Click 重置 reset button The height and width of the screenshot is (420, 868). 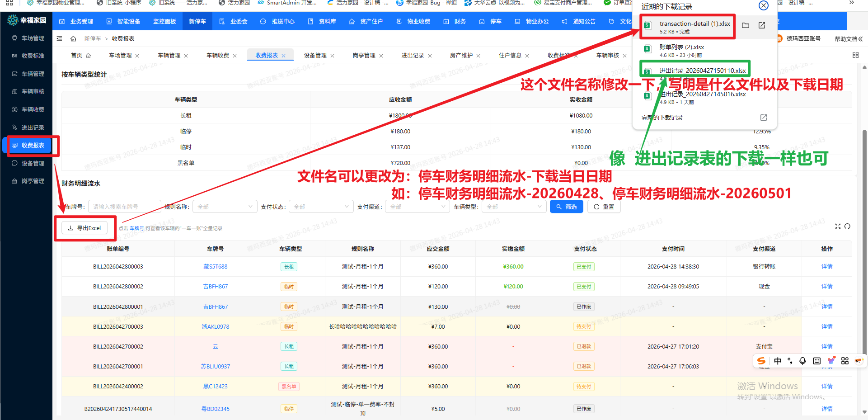point(604,207)
